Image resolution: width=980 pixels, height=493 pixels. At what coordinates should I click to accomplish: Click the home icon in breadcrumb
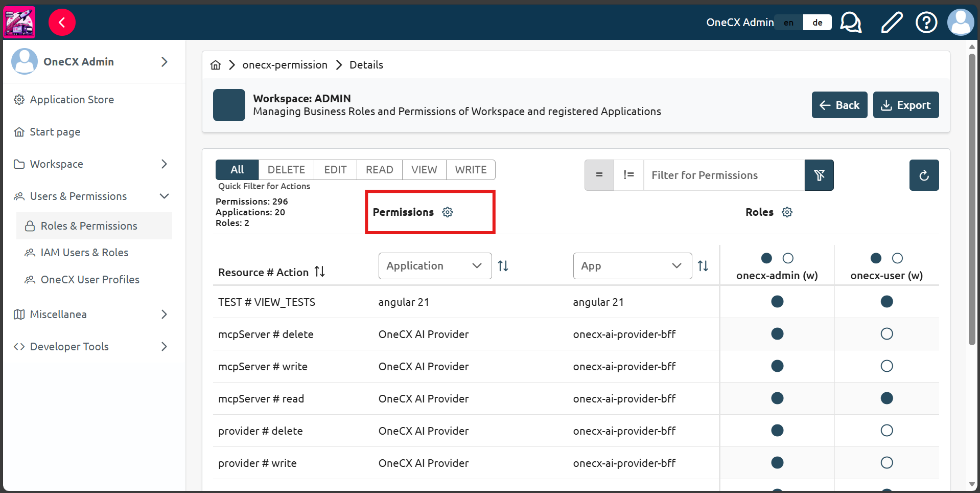click(x=216, y=65)
